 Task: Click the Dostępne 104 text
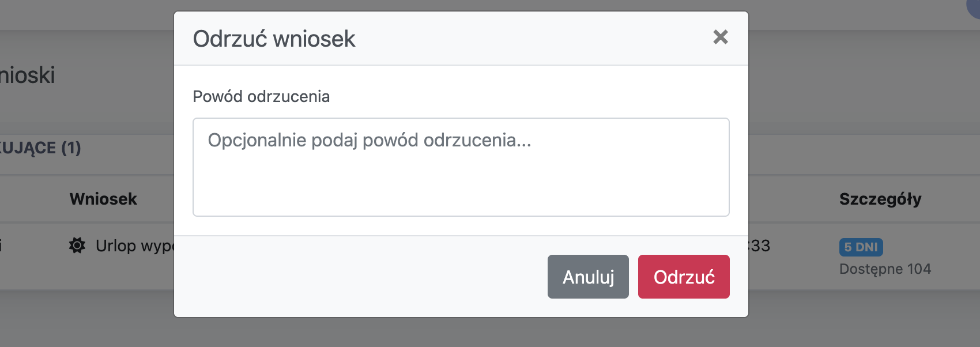(x=885, y=269)
